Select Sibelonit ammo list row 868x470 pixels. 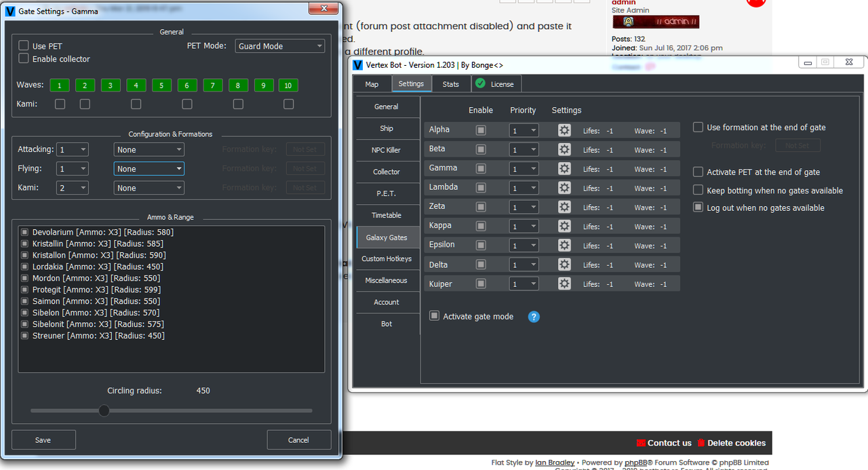(x=98, y=324)
